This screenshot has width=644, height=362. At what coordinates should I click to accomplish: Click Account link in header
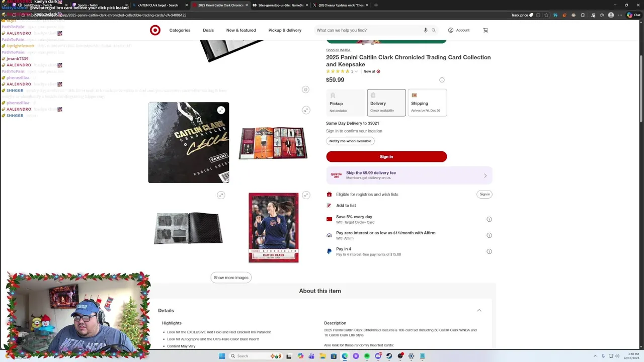(x=463, y=30)
